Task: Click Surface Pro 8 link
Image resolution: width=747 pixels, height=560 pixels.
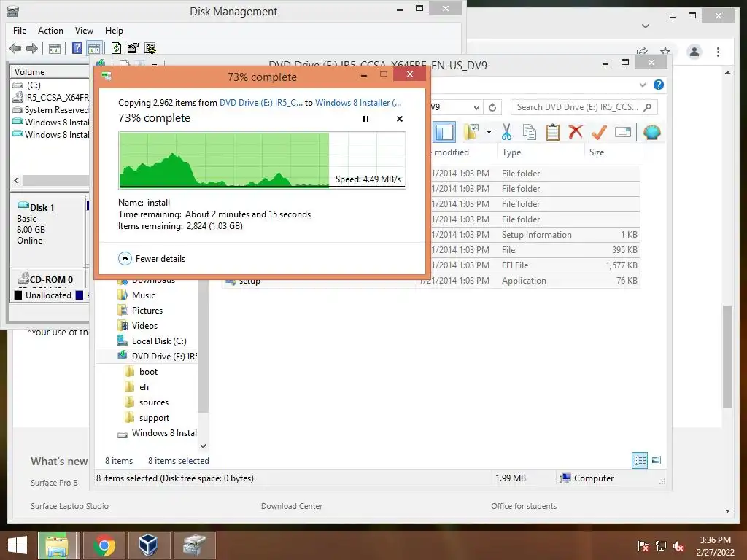Action: pos(54,483)
